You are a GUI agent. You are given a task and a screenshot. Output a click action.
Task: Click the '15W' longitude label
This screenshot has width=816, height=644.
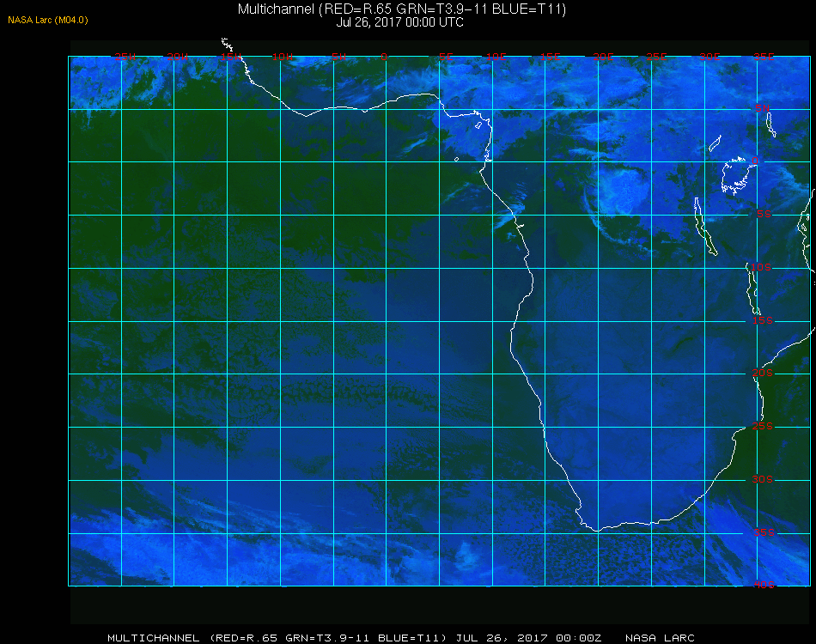[x=230, y=57]
